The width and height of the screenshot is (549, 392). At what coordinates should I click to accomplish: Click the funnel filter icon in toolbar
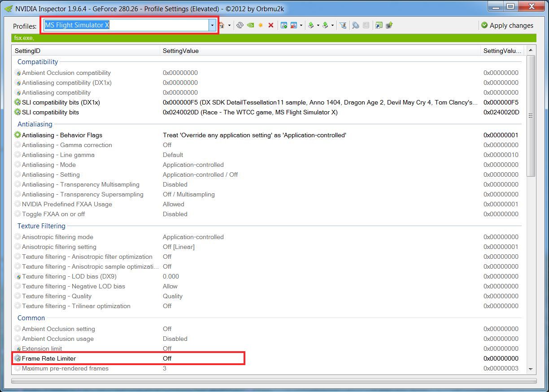pos(343,26)
